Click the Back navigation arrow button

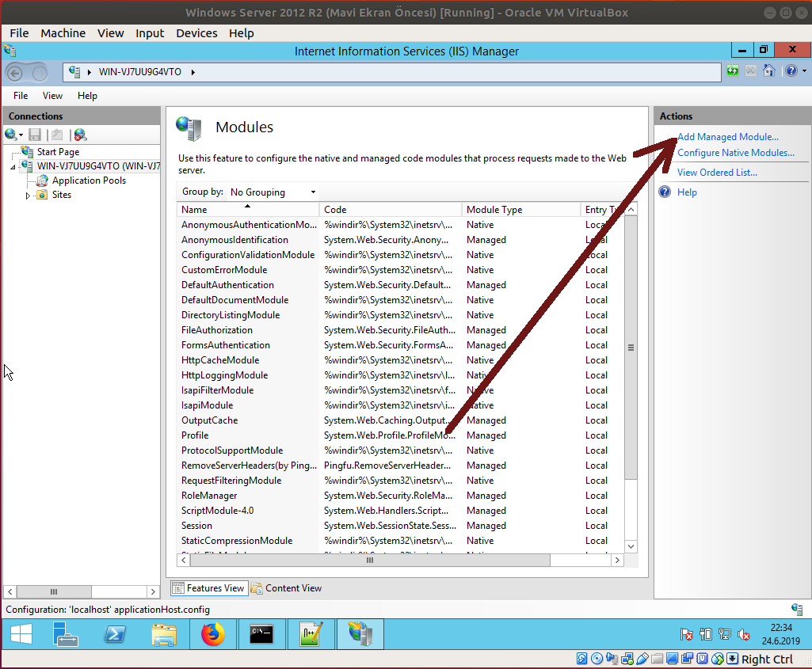click(14, 73)
